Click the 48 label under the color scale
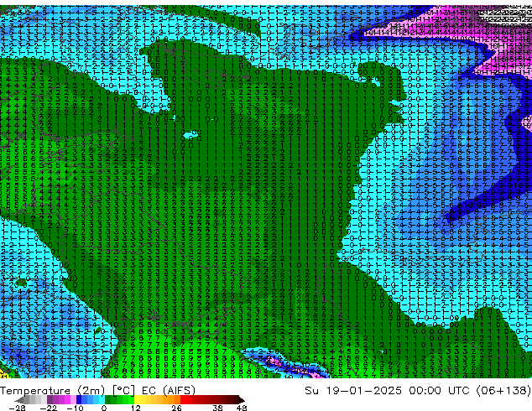This screenshot has height=411, width=532. [242, 408]
